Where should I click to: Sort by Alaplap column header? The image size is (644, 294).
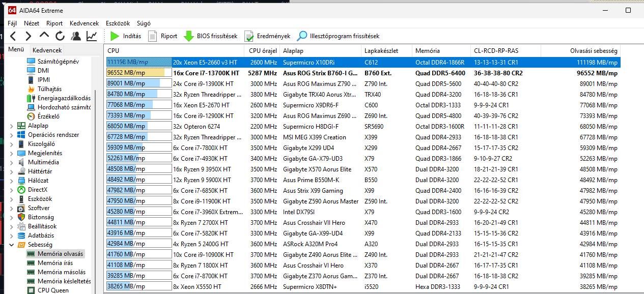coord(320,51)
